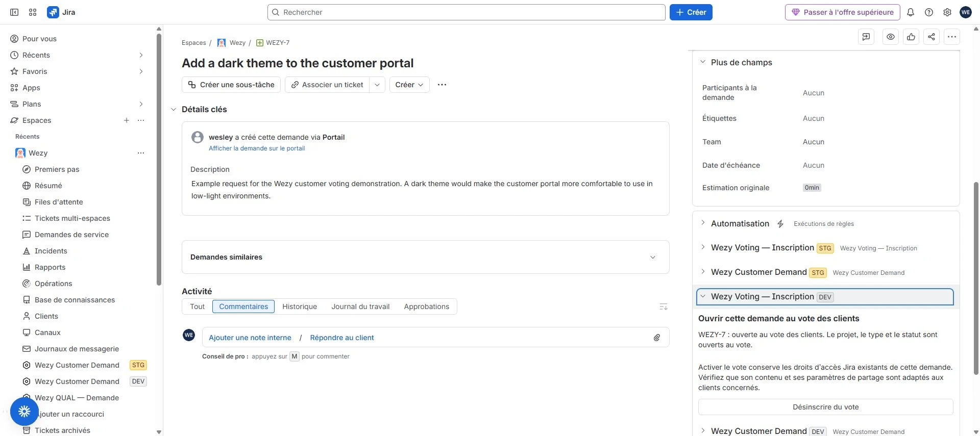980x436 pixels.
Task: Open the Associer un ticket dropdown arrow
Action: (x=377, y=85)
